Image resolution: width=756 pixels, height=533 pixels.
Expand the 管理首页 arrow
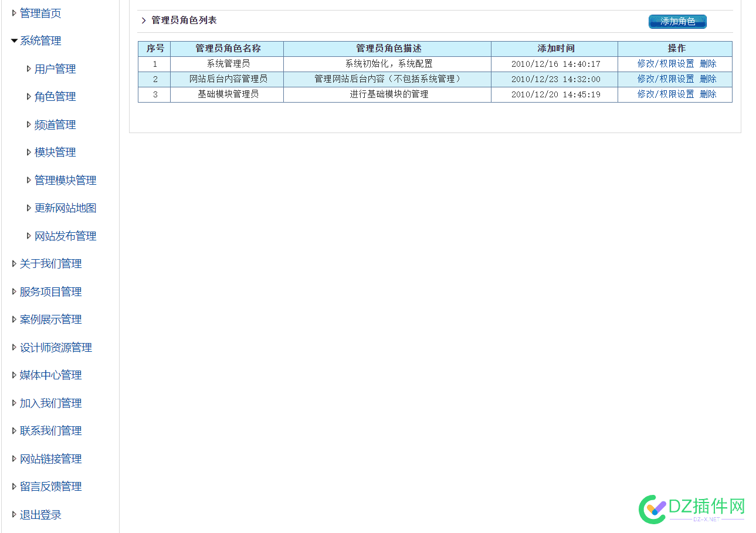coord(14,13)
